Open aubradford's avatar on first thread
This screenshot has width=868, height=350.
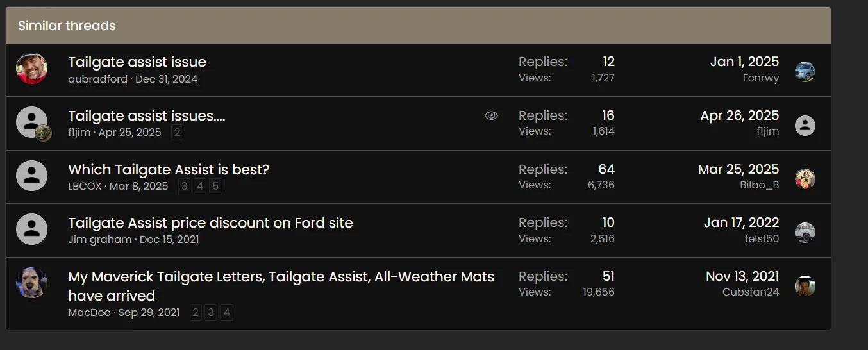(31, 69)
